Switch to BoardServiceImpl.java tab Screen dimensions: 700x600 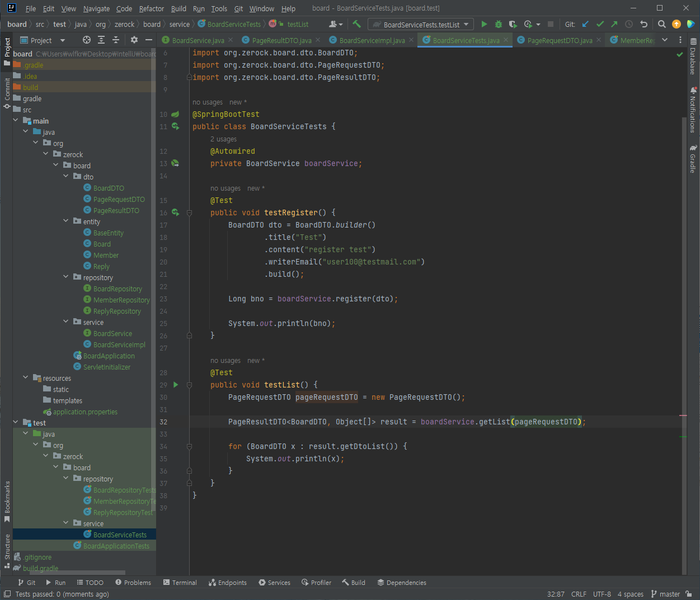(372, 40)
